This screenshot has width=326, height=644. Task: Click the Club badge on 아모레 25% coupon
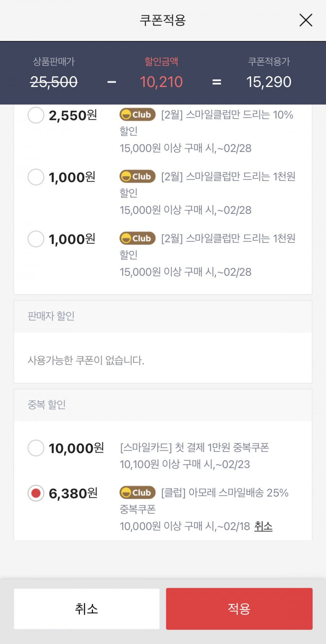tap(138, 492)
